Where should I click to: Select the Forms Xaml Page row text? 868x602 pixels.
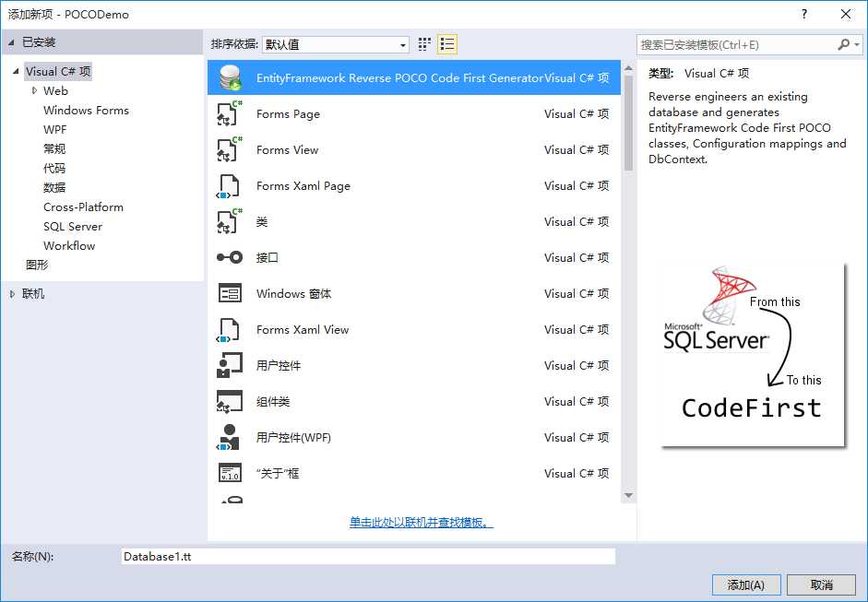[303, 186]
